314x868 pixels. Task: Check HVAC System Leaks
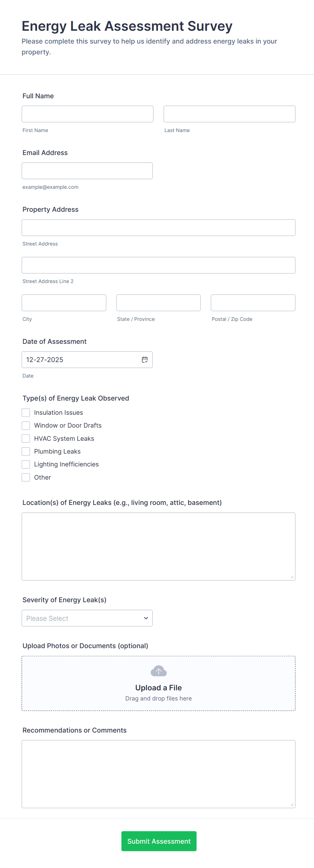[26, 438]
